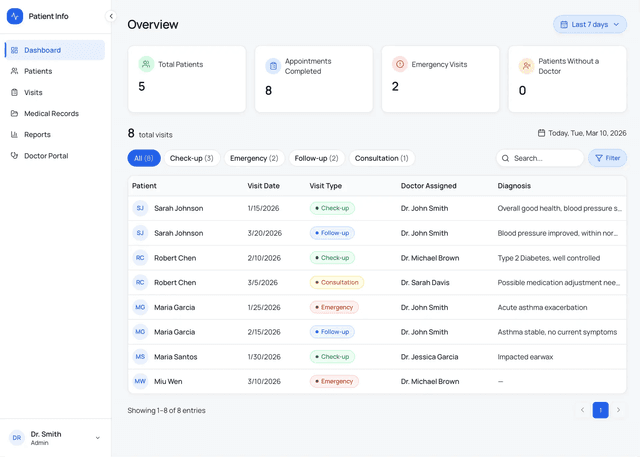Click the Patient Info logo icon
This screenshot has width=640, height=457.
point(15,16)
